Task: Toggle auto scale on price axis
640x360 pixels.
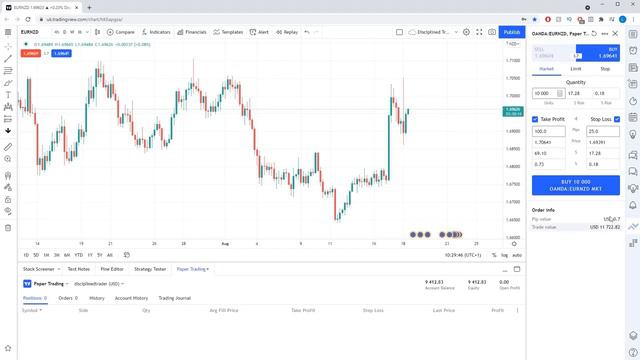Action: [517, 255]
